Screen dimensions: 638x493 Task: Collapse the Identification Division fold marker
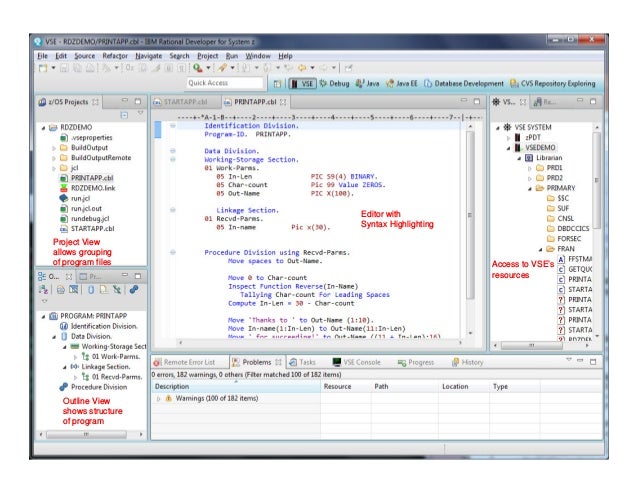tap(173, 126)
